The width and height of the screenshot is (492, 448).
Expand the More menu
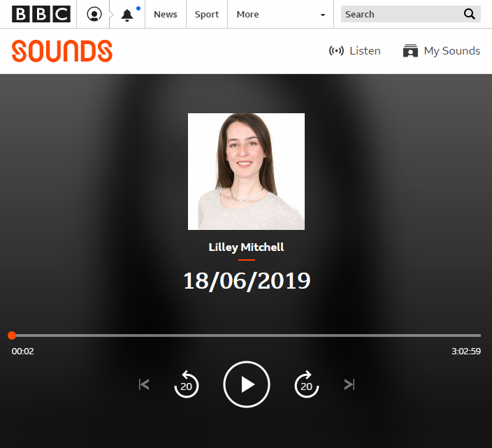pyautogui.click(x=280, y=14)
